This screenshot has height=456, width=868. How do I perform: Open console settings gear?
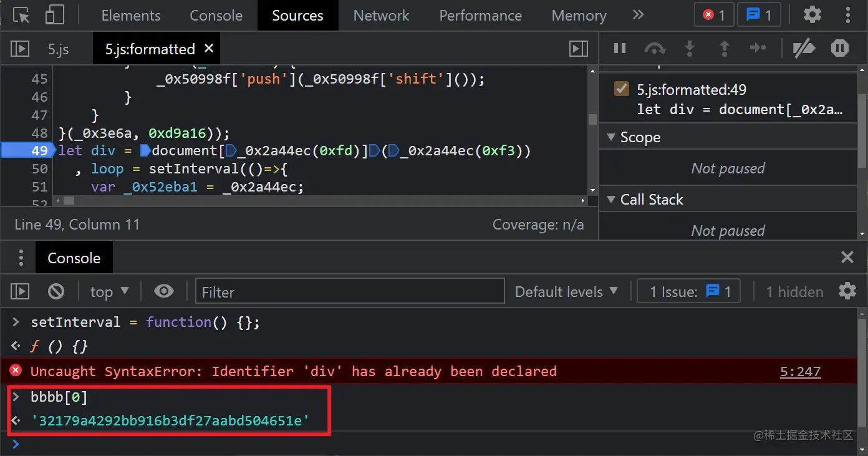click(847, 291)
